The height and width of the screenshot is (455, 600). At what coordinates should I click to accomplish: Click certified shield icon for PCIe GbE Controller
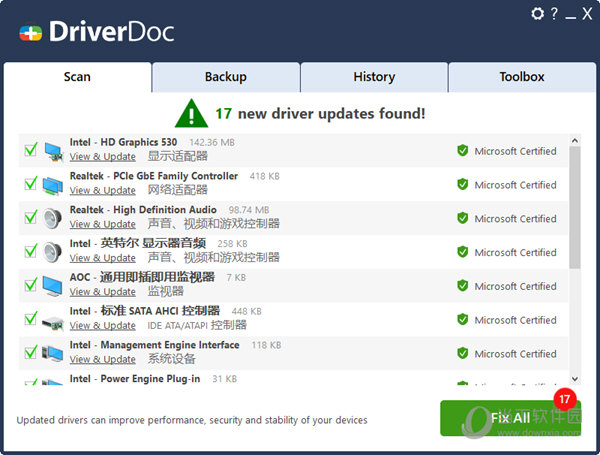[x=463, y=184]
